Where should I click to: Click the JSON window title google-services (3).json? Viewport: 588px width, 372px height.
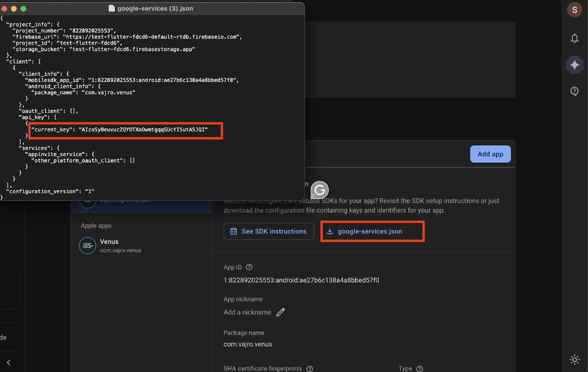click(x=155, y=8)
